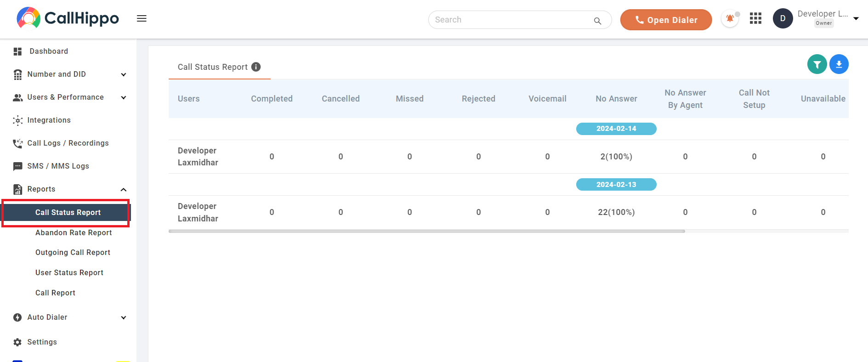Click the Reports document icon

click(17, 189)
